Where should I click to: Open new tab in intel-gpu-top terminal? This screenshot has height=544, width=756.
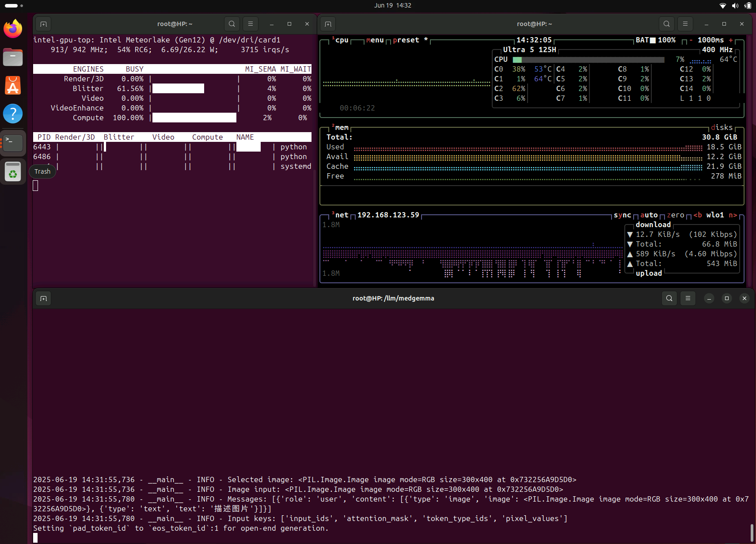click(x=43, y=24)
